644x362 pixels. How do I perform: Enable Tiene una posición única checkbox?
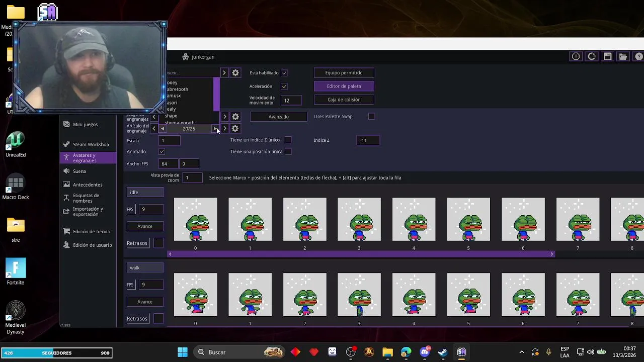coord(288,151)
